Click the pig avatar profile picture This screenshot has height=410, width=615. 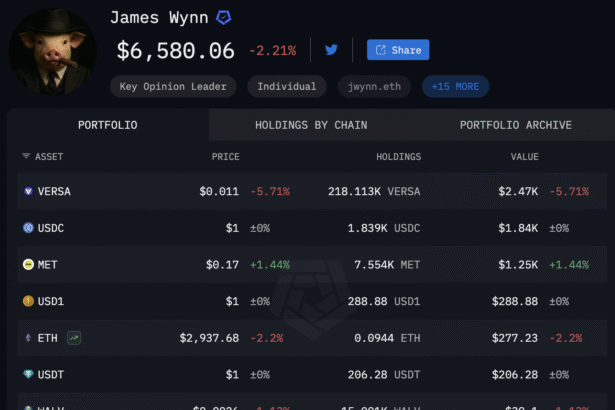pyautogui.click(x=51, y=50)
